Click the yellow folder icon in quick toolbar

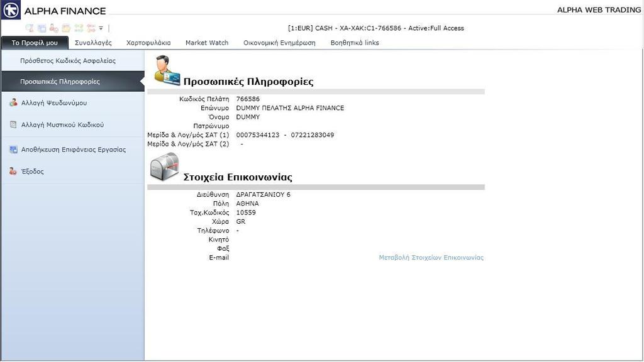(66, 28)
